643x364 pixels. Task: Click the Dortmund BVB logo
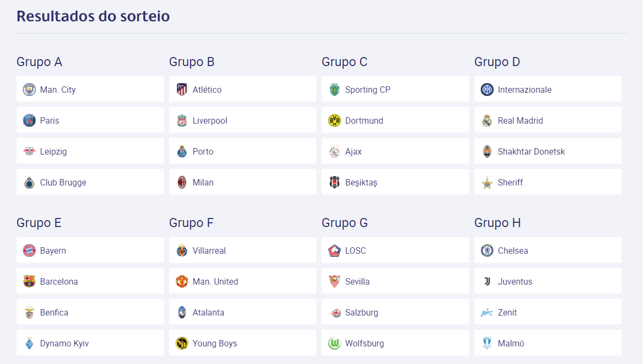(x=335, y=120)
